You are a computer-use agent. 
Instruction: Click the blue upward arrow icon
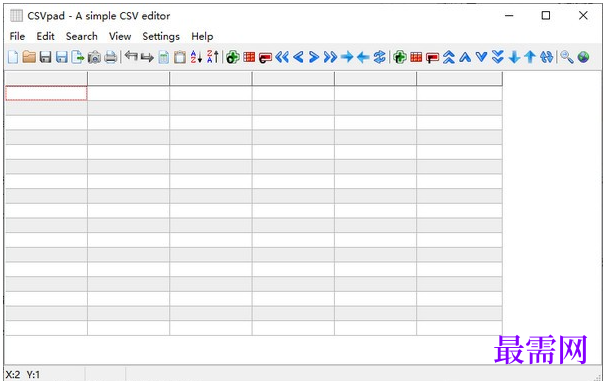tap(530, 57)
